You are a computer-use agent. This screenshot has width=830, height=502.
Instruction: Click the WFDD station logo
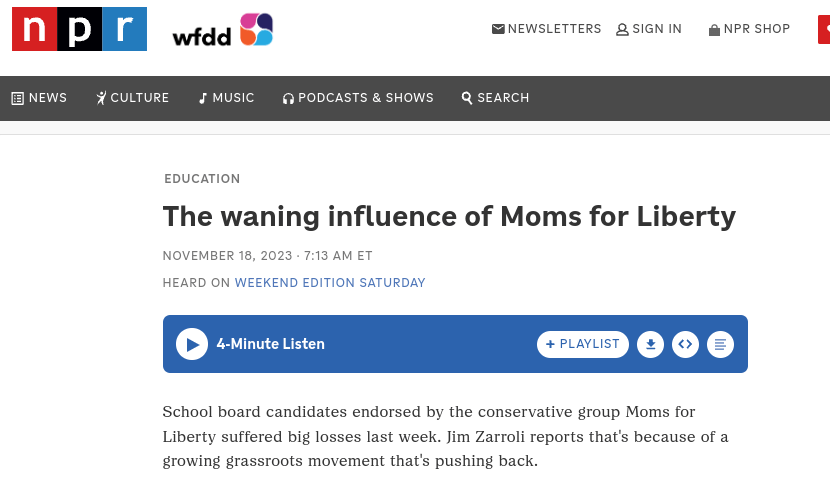[x=222, y=31]
